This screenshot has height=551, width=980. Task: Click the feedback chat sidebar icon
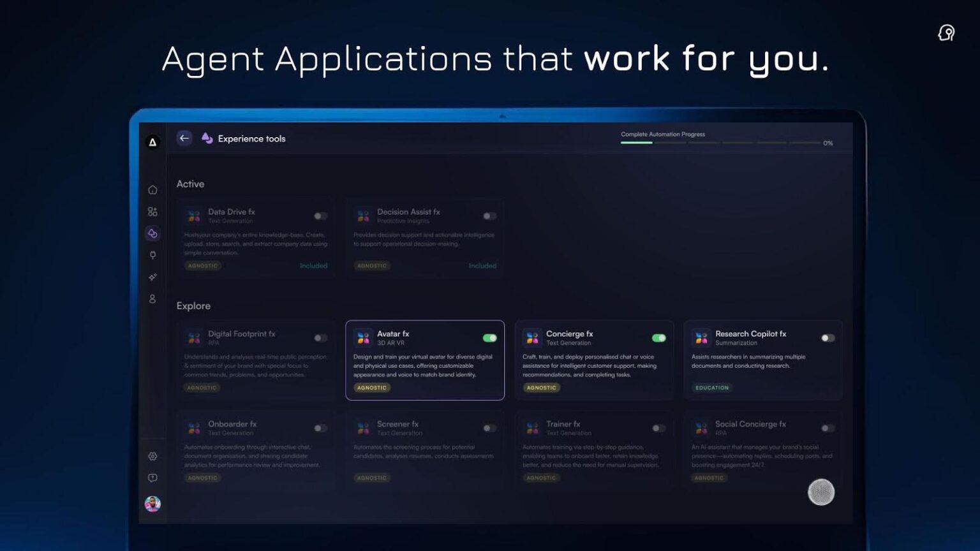(x=152, y=478)
